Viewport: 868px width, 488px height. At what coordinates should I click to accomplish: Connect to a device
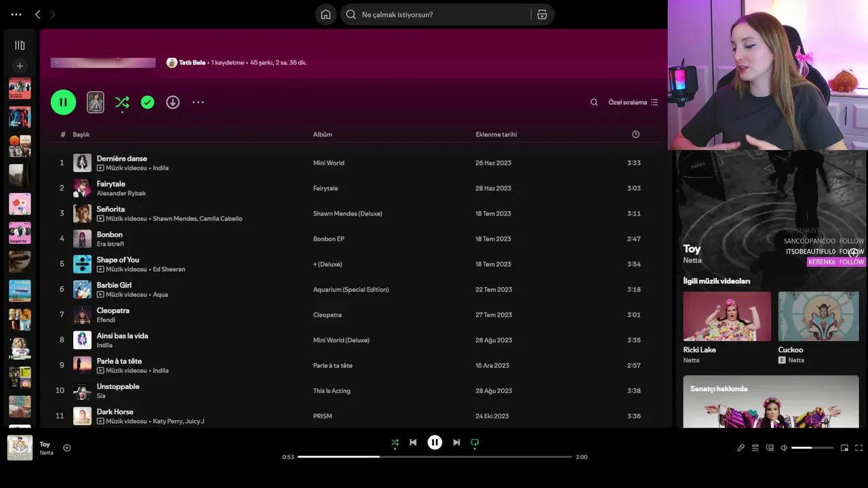pos(770,448)
